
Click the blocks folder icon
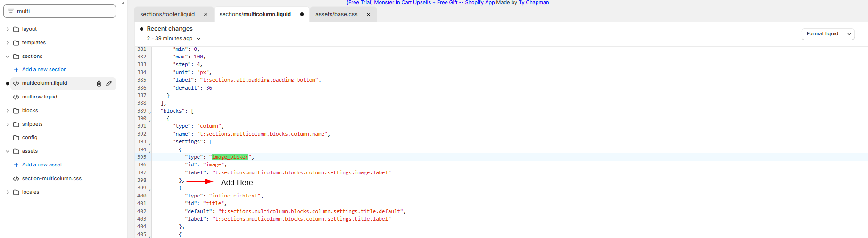click(x=16, y=111)
